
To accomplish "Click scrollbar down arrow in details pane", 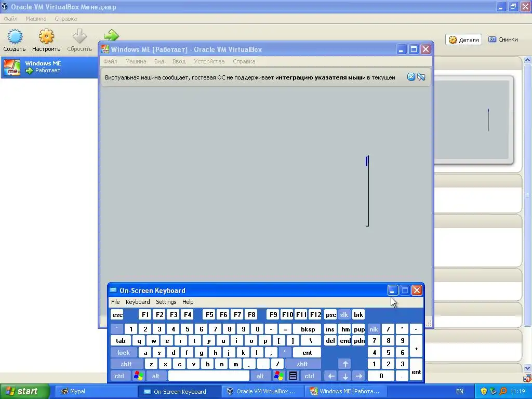I will point(527,368).
